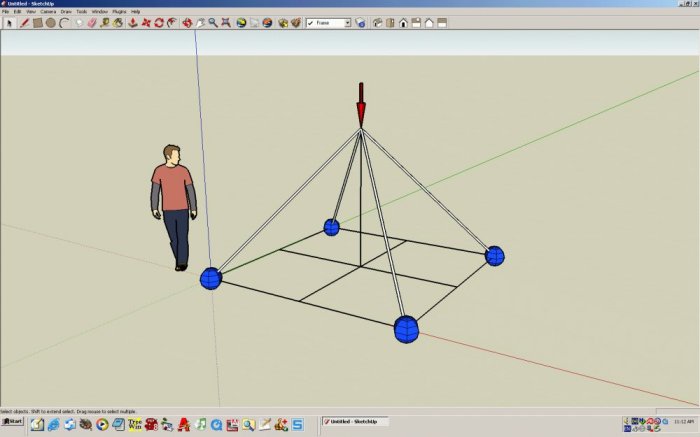Activate the Push/Pull tool

(134, 22)
